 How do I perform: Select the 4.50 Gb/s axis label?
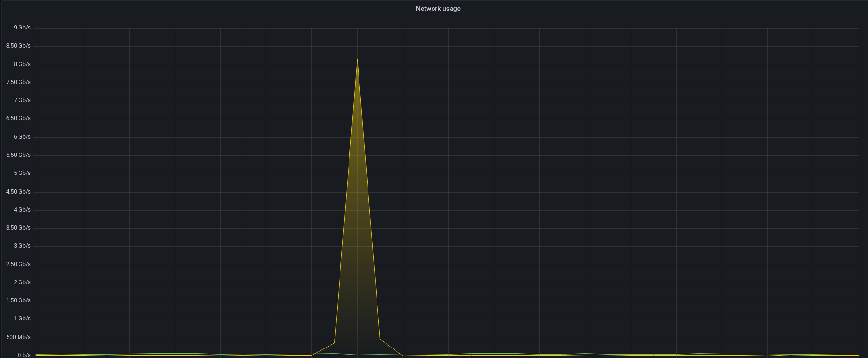[18, 192]
